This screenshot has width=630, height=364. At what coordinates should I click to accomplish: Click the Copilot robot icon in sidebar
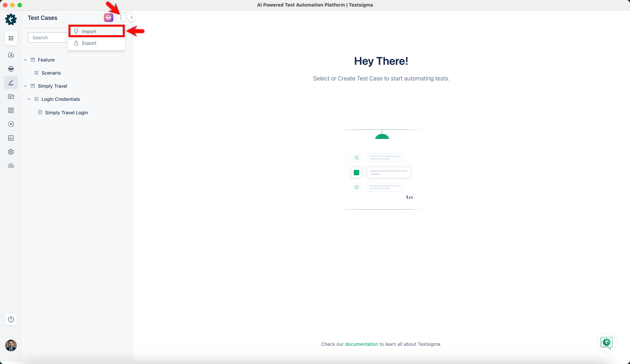11,69
